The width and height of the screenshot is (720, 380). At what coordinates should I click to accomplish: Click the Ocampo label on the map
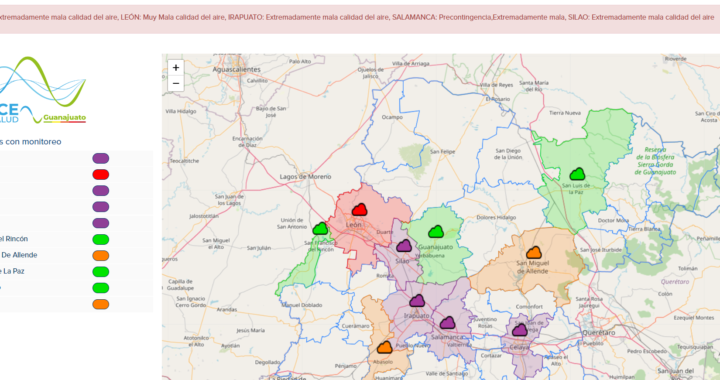click(x=392, y=117)
